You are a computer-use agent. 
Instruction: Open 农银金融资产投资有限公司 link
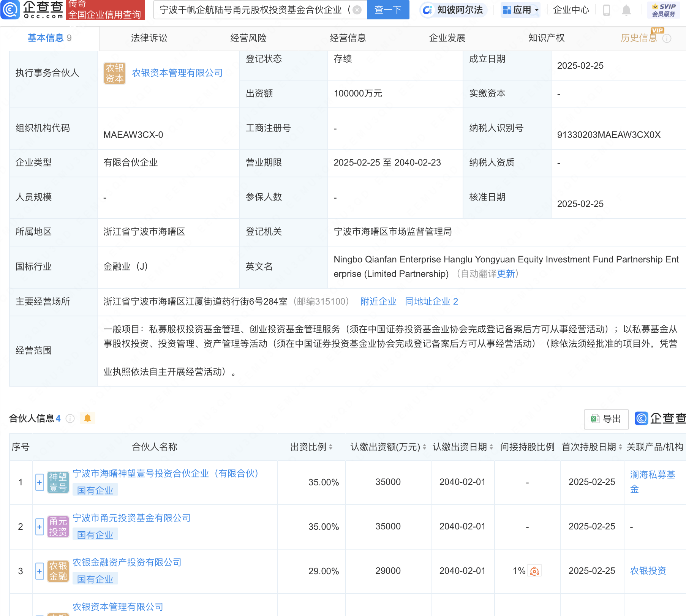coord(127,562)
